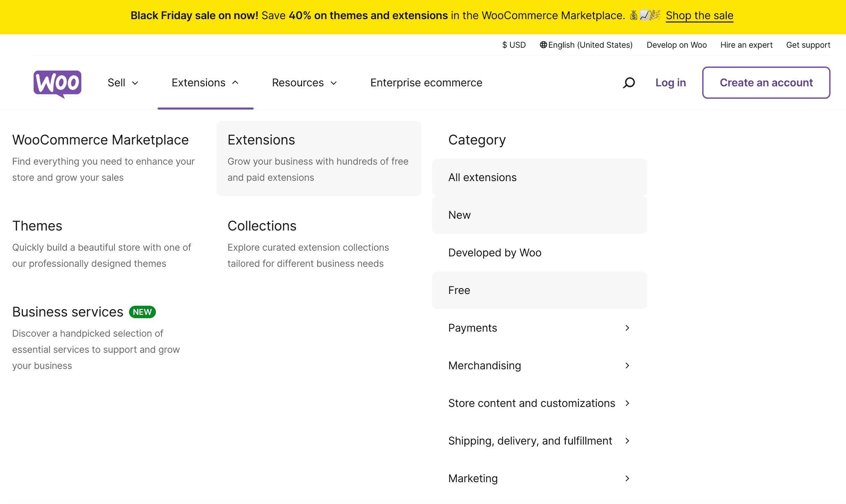Open the Extensions marketplace card
This screenshot has height=504, width=846.
tap(319, 159)
